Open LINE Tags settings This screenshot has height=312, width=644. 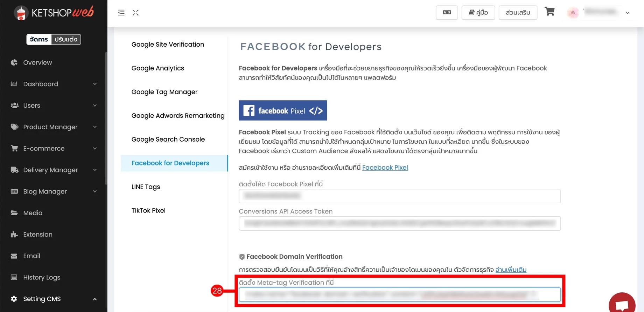(x=146, y=187)
